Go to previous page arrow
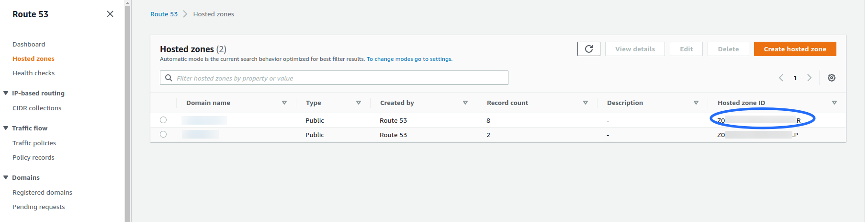Screen dimensions: 868x222 coord(781,78)
